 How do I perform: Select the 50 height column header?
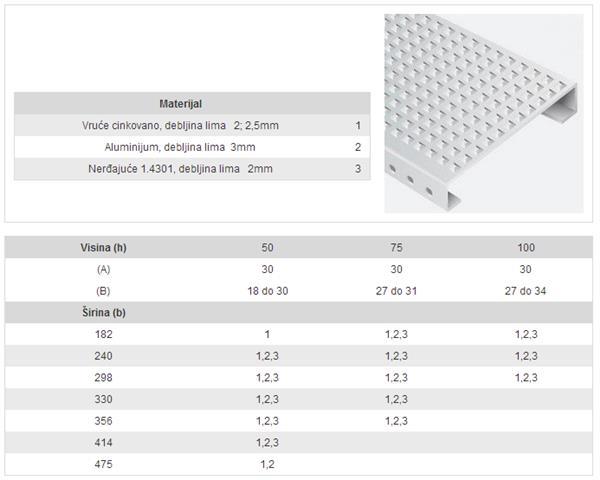tap(267, 248)
